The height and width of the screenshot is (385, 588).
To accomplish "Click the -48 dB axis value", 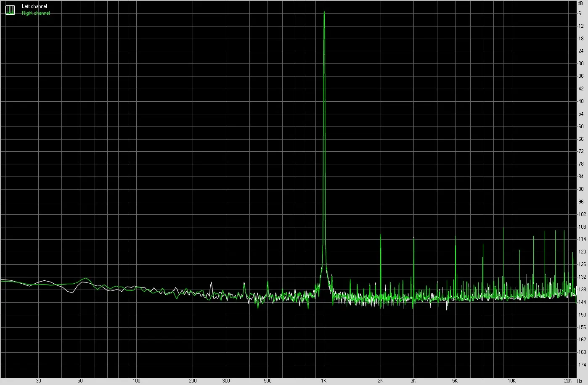I will pos(580,101).
